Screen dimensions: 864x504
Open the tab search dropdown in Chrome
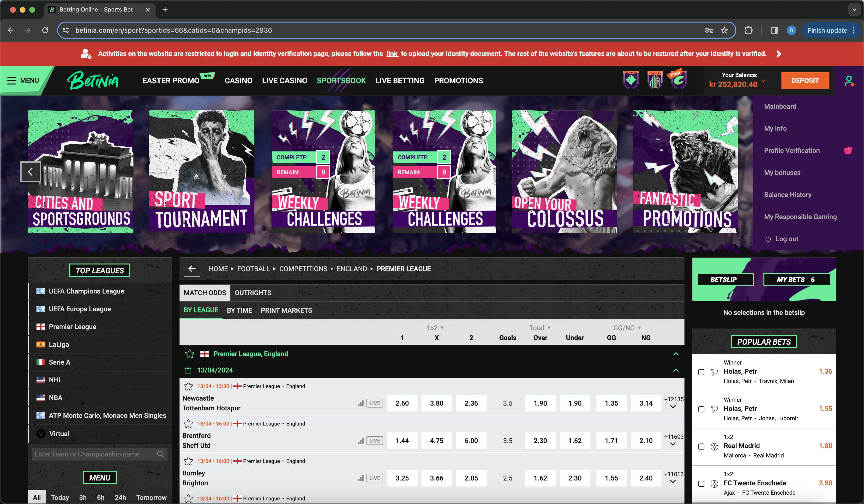tap(854, 10)
